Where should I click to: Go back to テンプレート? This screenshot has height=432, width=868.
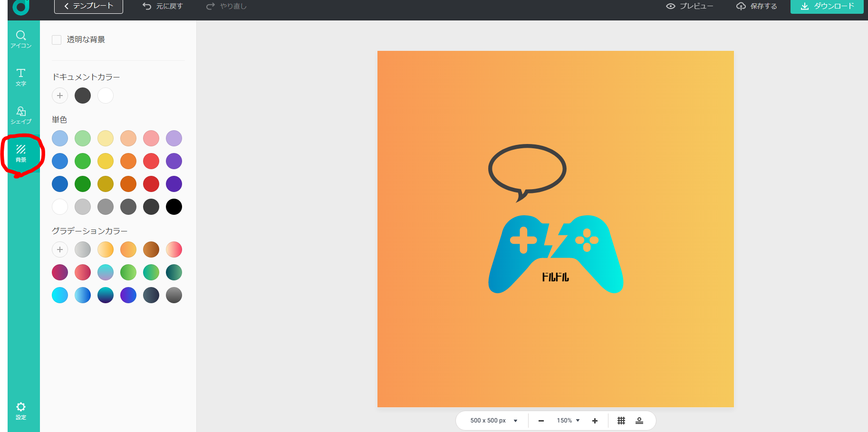[88, 6]
